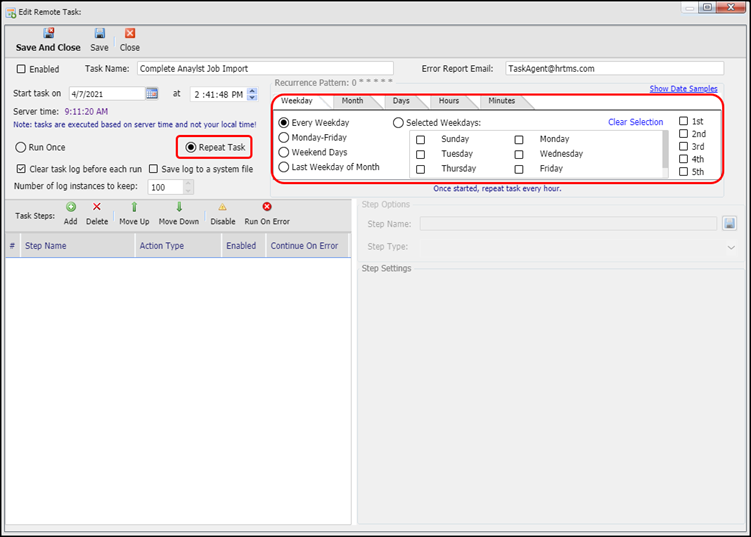751x537 pixels.
Task: Click the start date field 4/7/2021
Action: coord(106,94)
